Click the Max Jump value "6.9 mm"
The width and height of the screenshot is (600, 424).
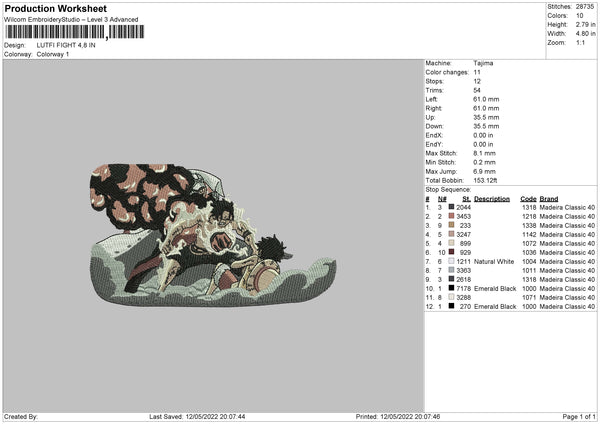point(484,171)
